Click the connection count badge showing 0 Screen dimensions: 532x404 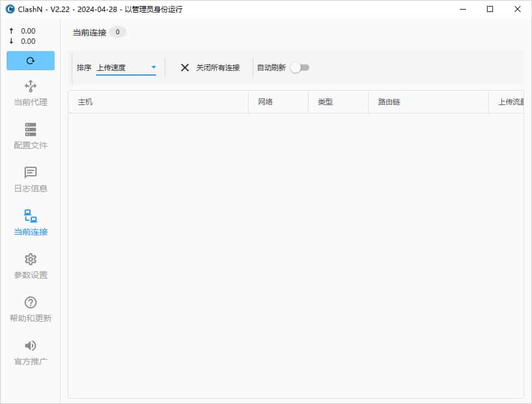[118, 32]
